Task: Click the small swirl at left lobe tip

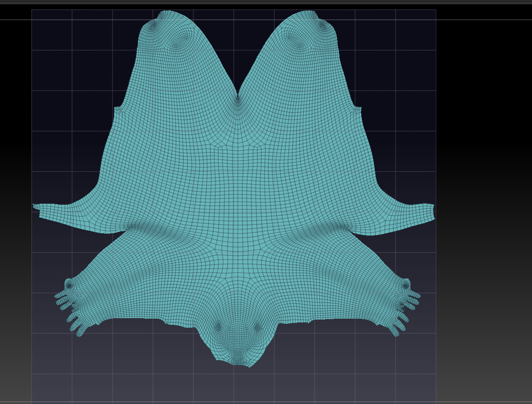Action: point(153,25)
